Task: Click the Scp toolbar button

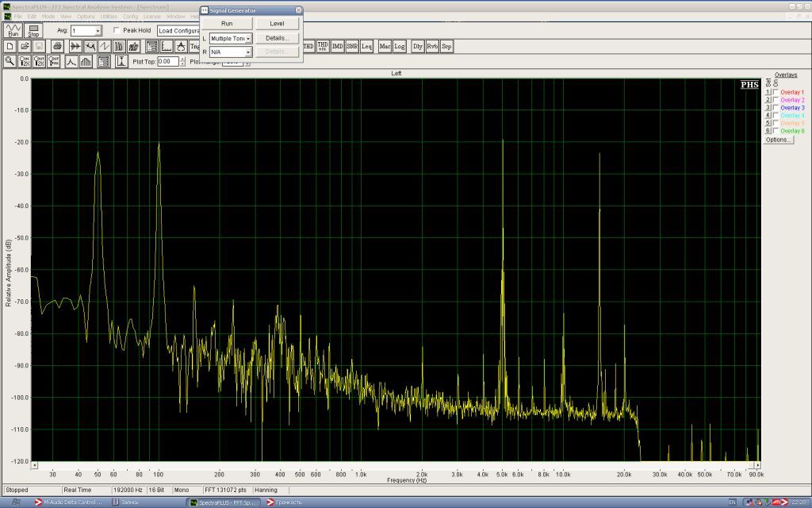Action: [x=446, y=47]
